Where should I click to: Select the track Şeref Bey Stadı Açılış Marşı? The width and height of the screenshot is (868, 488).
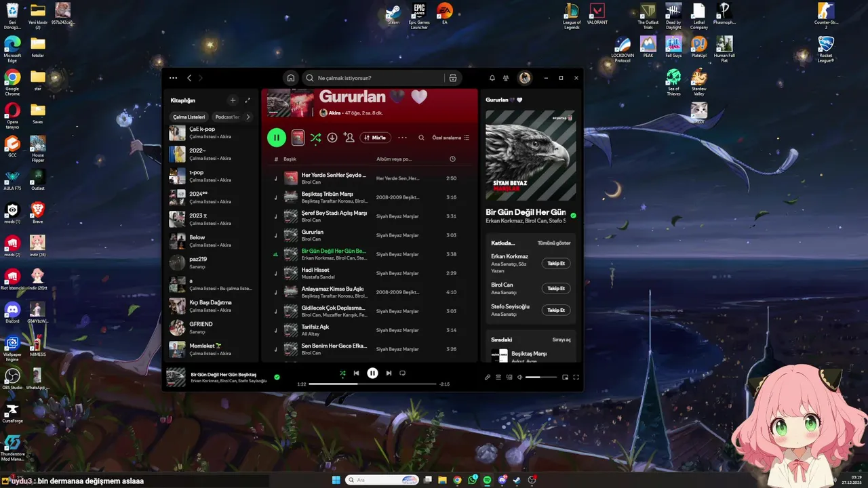pyautogui.click(x=370, y=216)
